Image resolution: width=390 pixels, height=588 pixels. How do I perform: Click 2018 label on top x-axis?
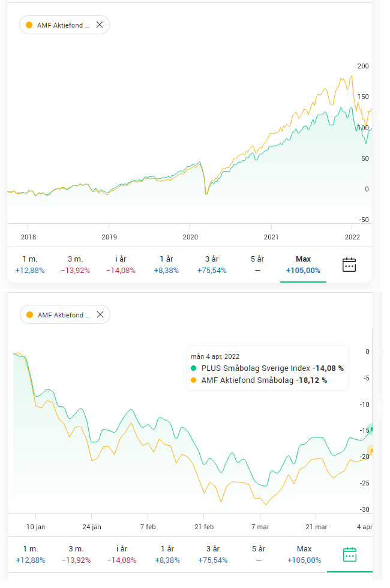click(x=29, y=237)
